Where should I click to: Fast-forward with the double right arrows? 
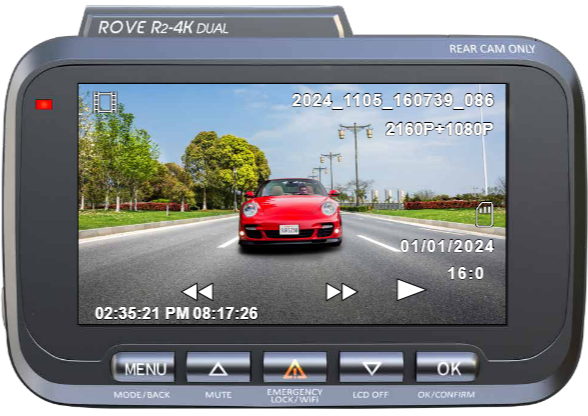click(341, 291)
